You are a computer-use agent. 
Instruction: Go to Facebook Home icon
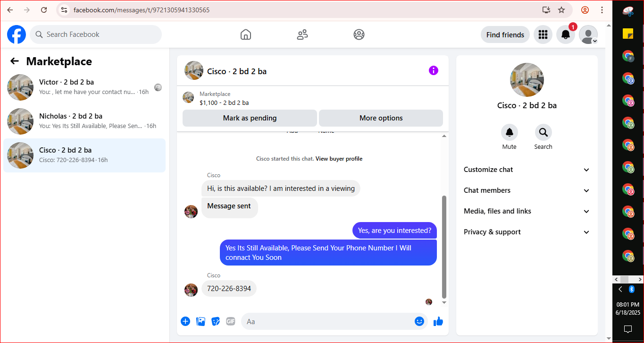click(x=246, y=34)
